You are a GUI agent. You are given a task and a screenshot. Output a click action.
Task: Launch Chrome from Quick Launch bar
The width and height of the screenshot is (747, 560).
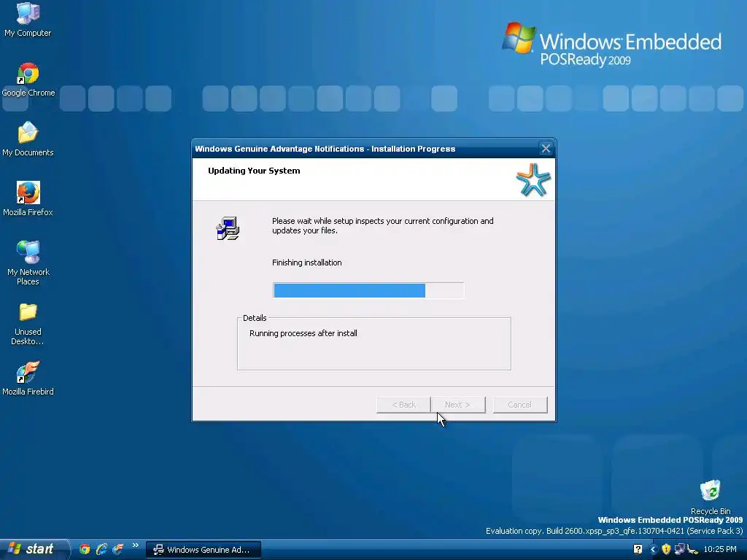(x=85, y=550)
